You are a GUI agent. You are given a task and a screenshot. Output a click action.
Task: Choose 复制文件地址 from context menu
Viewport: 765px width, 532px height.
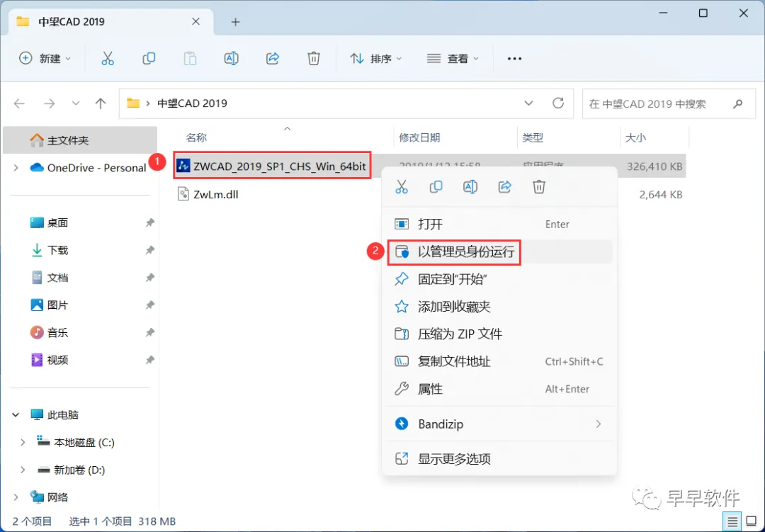click(x=499, y=362)
